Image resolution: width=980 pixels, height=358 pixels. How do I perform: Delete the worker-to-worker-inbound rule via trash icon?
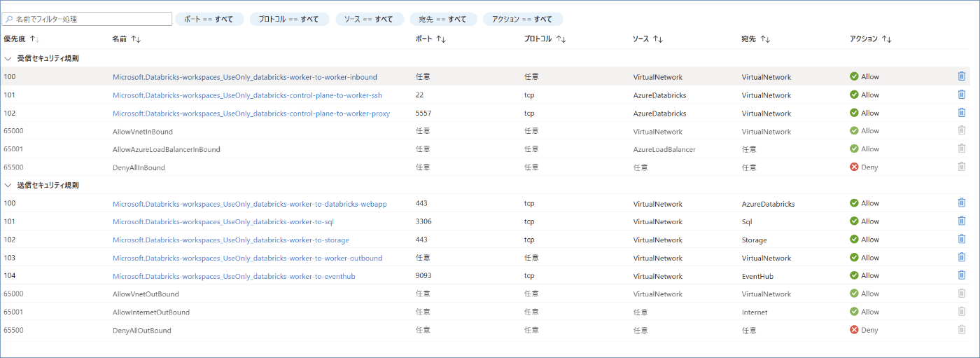962,76
